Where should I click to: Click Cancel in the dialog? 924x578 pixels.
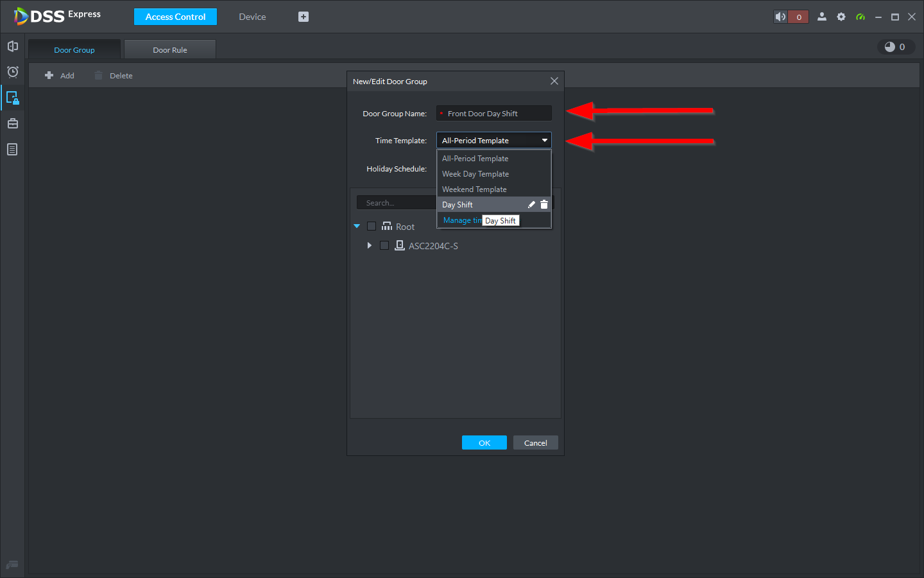[x=536, y=442]
